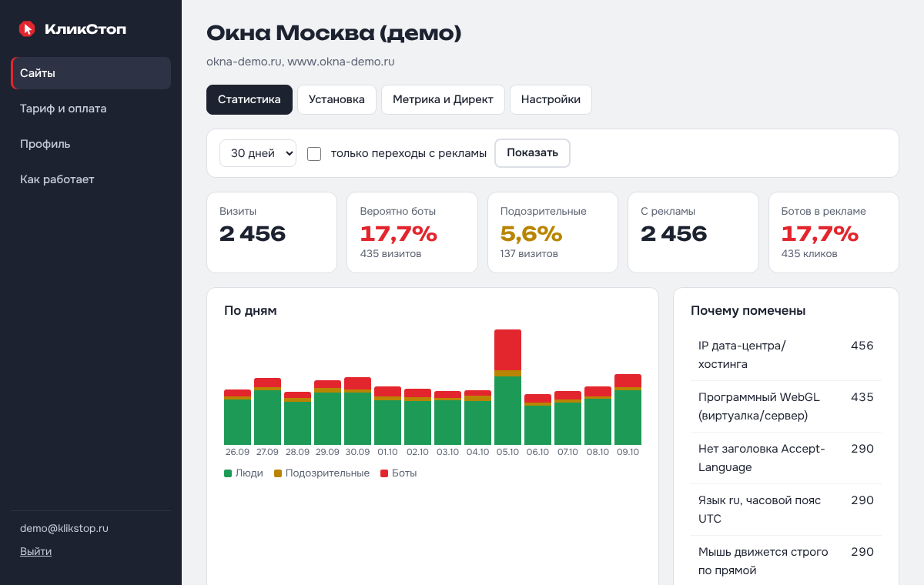Click the 01.10 date label
The height and width of the screenshot is (585, 924).
click(x=387, y=452)
